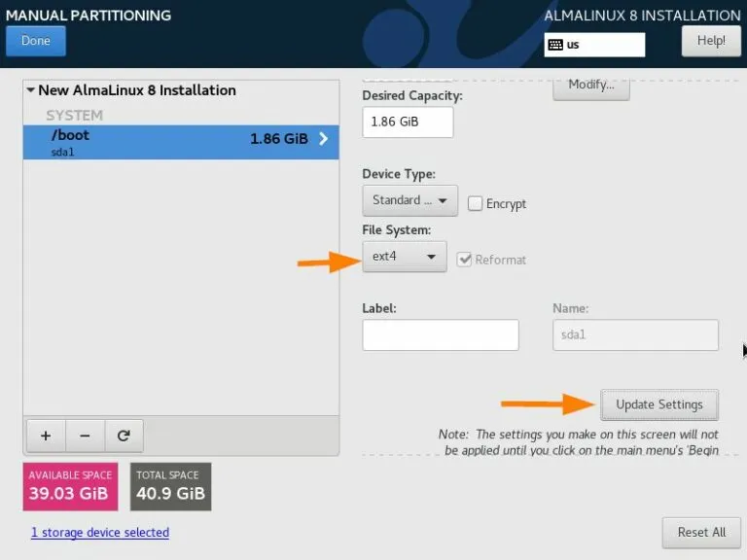Click the 1.86 GiB size on the /boot row
The width and height of the screenshot is (747, 560).
279,139
